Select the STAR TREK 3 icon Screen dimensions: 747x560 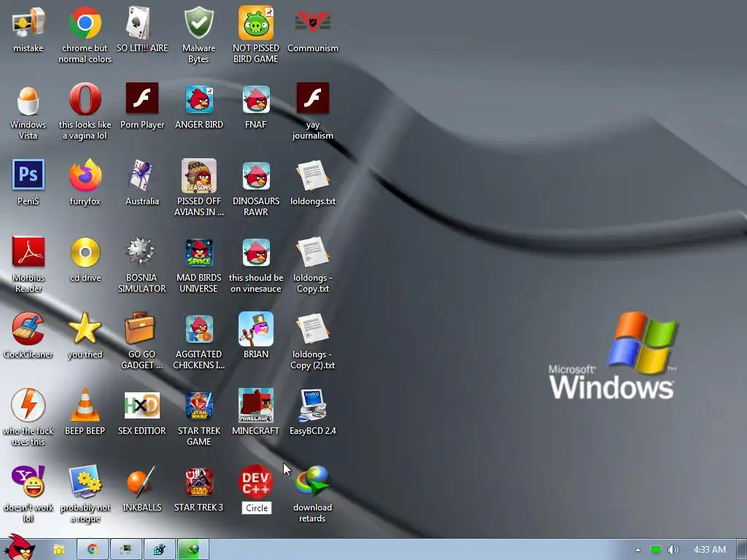tap(198, 482)
